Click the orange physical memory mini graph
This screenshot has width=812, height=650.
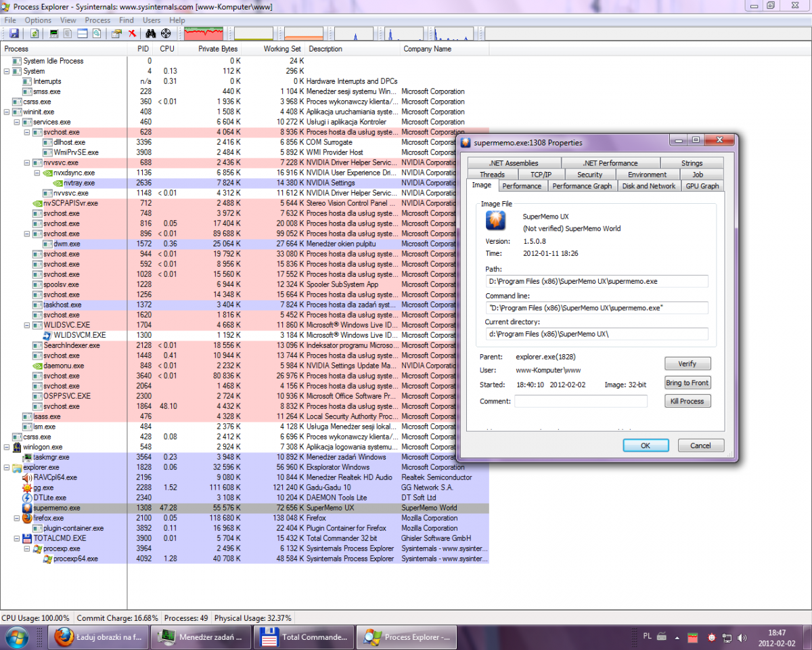coord(304,33)
